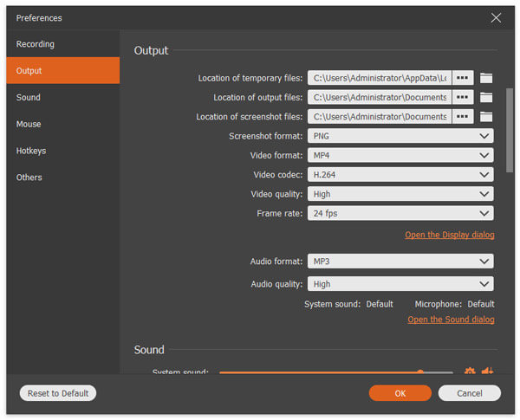Go to the Sound section
This screenshot has height=420, width=520.
click(63, 98)
